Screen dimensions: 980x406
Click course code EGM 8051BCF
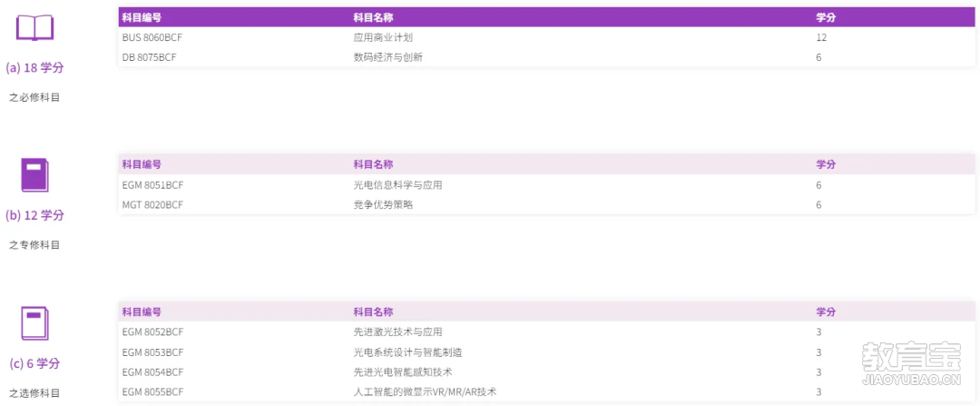click(153, 185)
